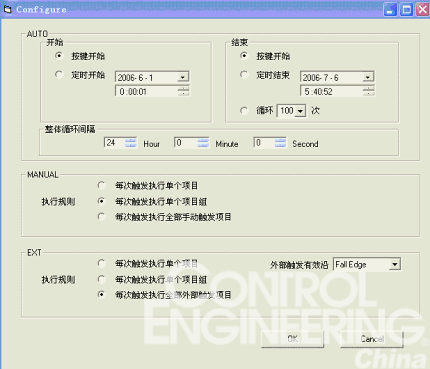Click start time 0:00:01 spinner
Image resolution: width=430 pixels, height=369 pixels.
click(x=183, y=91)
